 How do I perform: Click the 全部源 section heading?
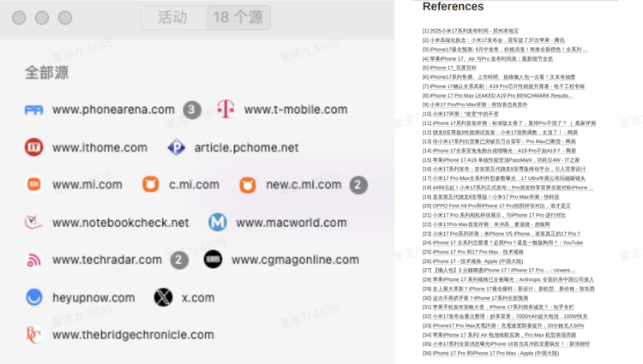pos(47,73)
